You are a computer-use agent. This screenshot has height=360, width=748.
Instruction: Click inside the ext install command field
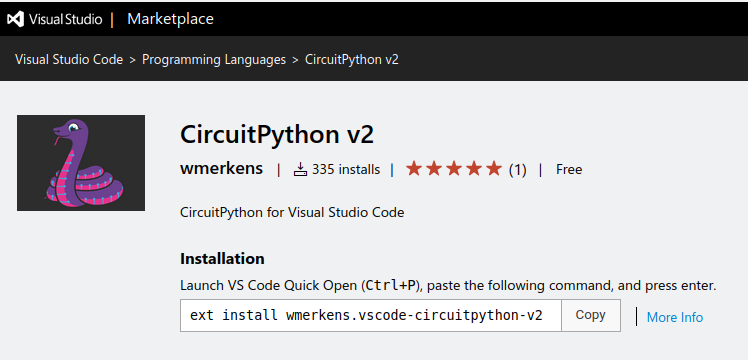coord(371,315)
